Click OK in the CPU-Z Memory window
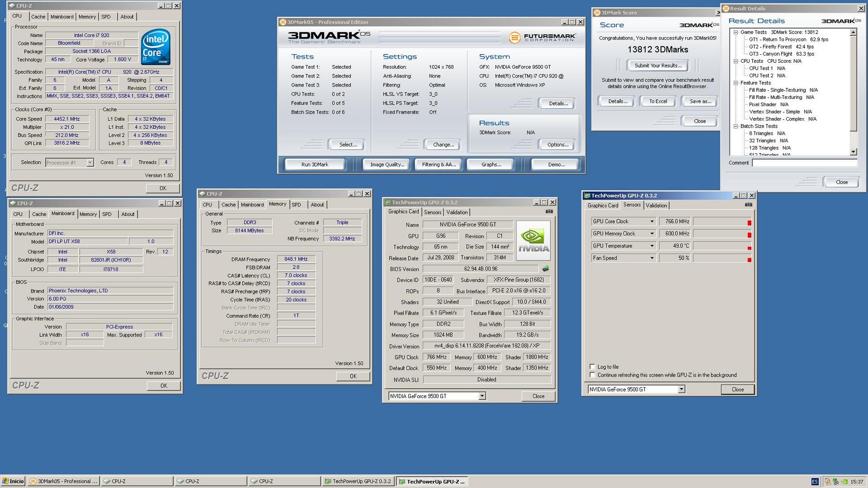Screen dimensions: 868x488 353,376
